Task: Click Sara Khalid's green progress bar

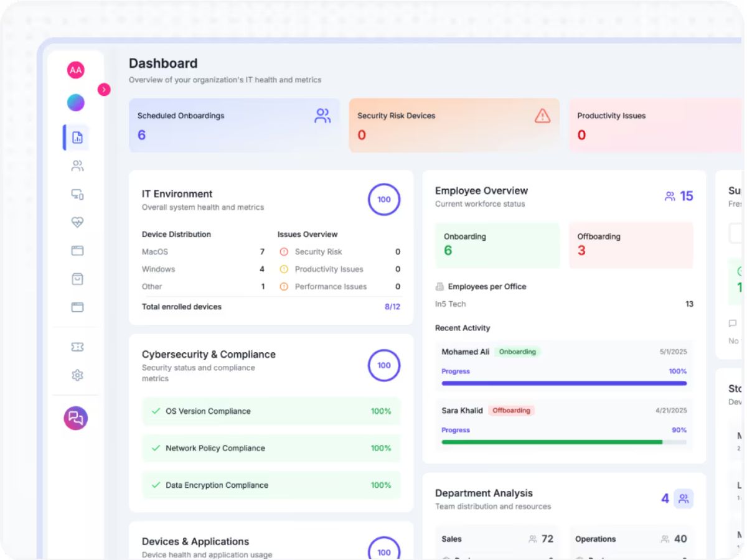Action: pyautogui.click(x=564, y=442)
